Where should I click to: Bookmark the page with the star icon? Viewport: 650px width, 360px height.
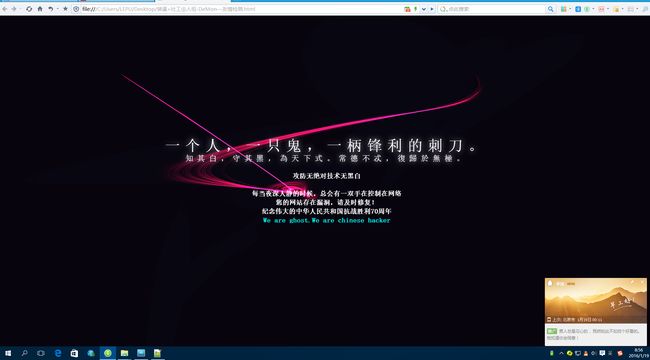65,9
